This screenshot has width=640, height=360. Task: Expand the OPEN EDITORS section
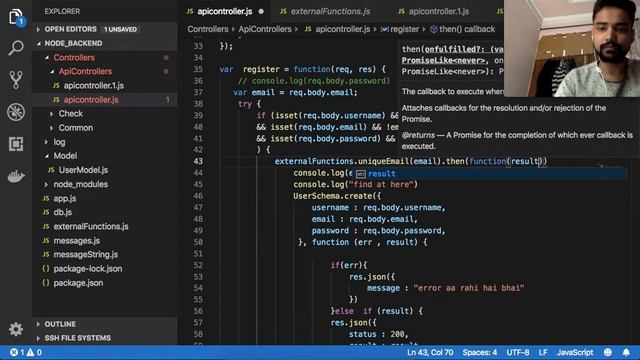pyautogui.click(x=104, y=29)
